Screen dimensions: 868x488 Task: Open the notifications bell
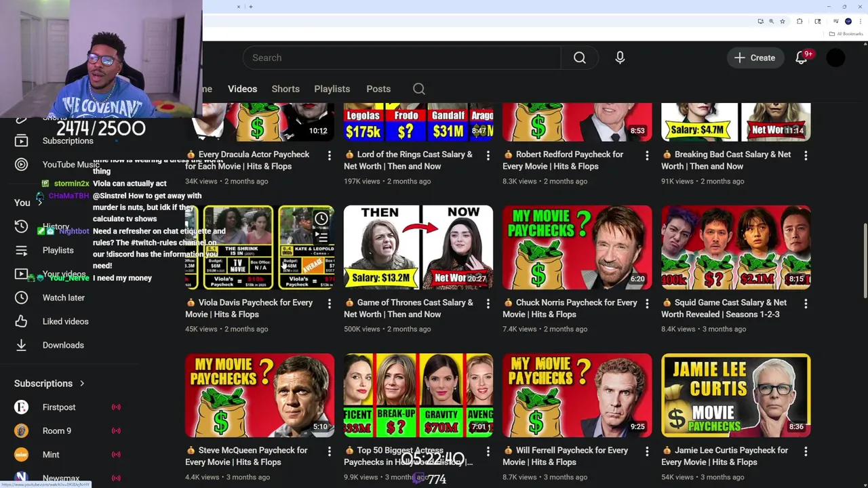(x=802, y=58)
